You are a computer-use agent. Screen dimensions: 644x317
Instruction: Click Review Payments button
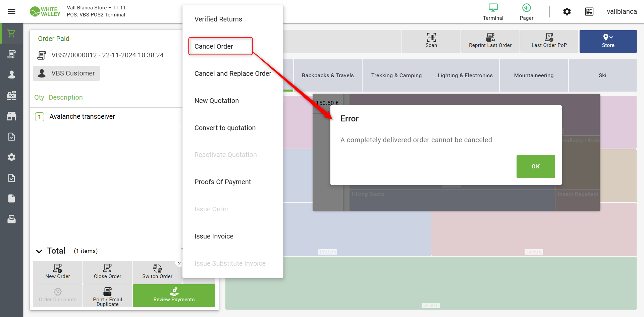[174, 295]
